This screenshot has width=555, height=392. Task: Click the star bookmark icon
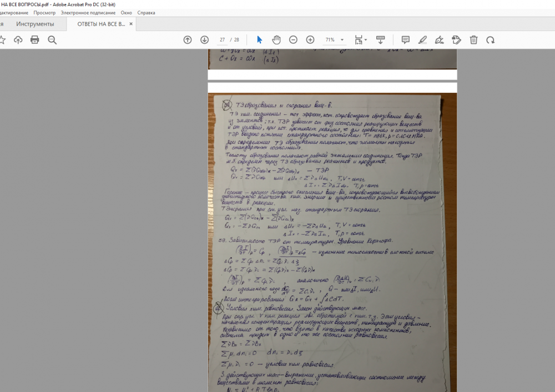tap(2, 40)
